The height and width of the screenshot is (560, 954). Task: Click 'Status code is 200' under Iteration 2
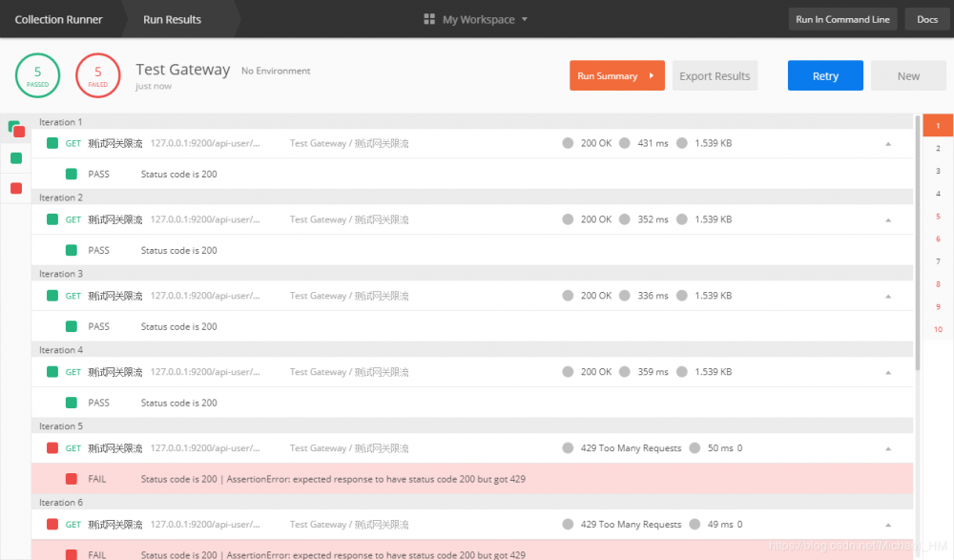point(179,250)
